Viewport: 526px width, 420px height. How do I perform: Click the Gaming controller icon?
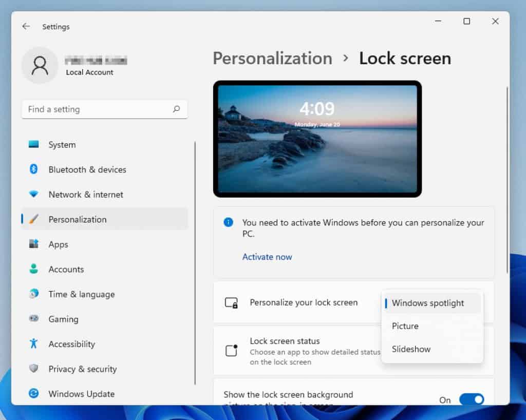coord(33,318)
